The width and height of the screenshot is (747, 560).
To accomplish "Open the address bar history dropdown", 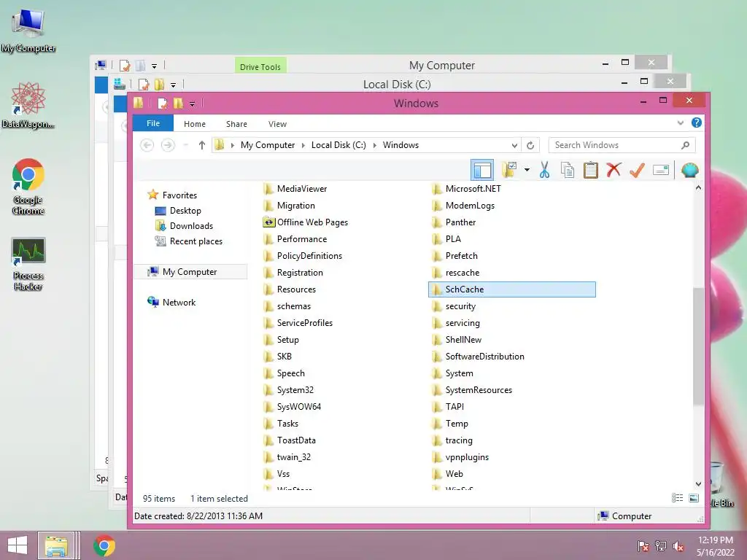I will click(x=514, y=145).
